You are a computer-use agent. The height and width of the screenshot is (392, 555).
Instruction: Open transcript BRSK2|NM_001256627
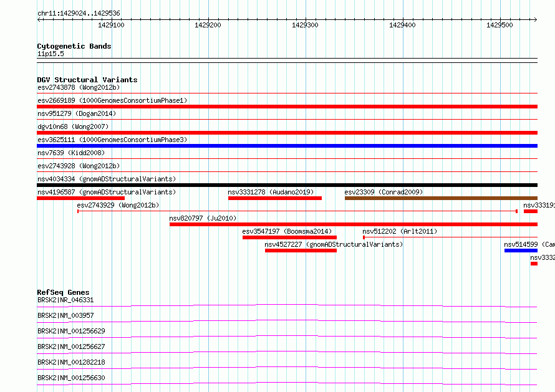71,347
